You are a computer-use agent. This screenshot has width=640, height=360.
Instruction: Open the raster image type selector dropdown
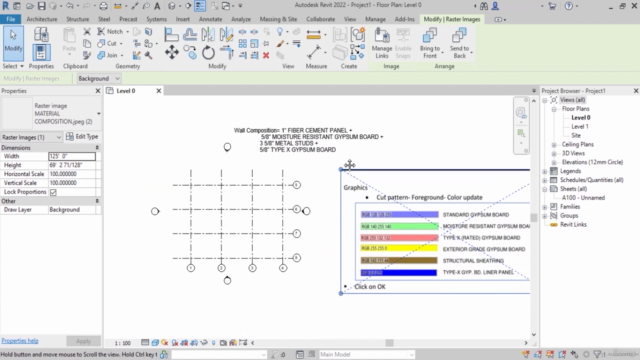click(x=98, y=113)
